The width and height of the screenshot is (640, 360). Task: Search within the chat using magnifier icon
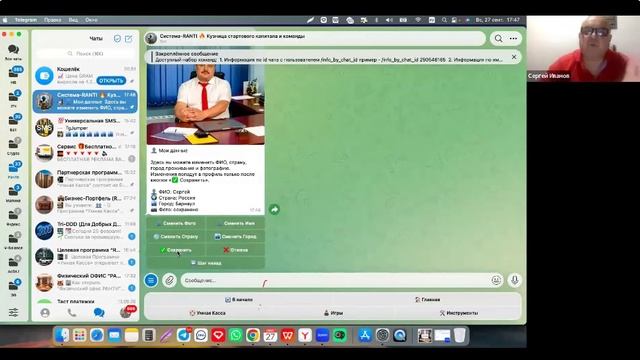click(x=498, y=39)
